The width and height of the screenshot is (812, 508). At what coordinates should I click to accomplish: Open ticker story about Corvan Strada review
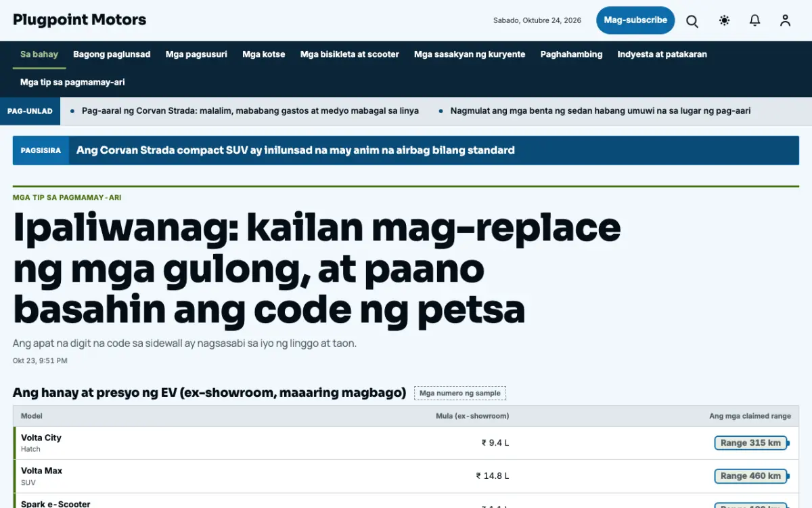[x=250, y=110]
